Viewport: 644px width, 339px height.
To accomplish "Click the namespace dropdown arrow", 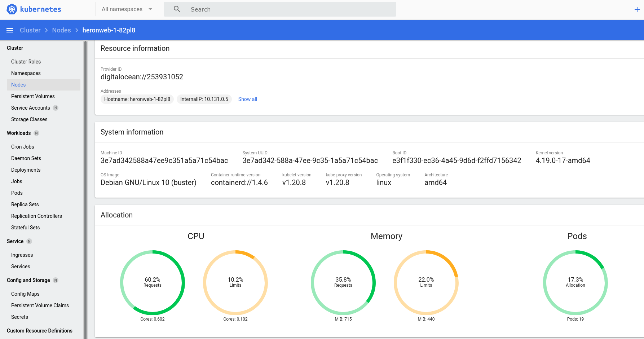I will click(150, 9).
